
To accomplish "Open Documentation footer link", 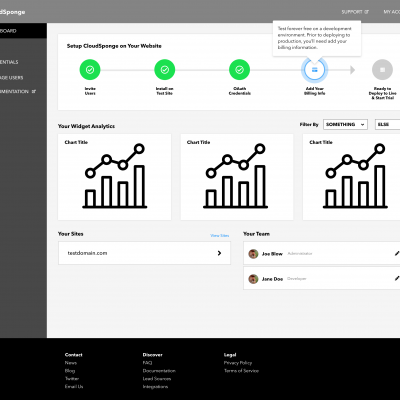I will tap(159, 371).
